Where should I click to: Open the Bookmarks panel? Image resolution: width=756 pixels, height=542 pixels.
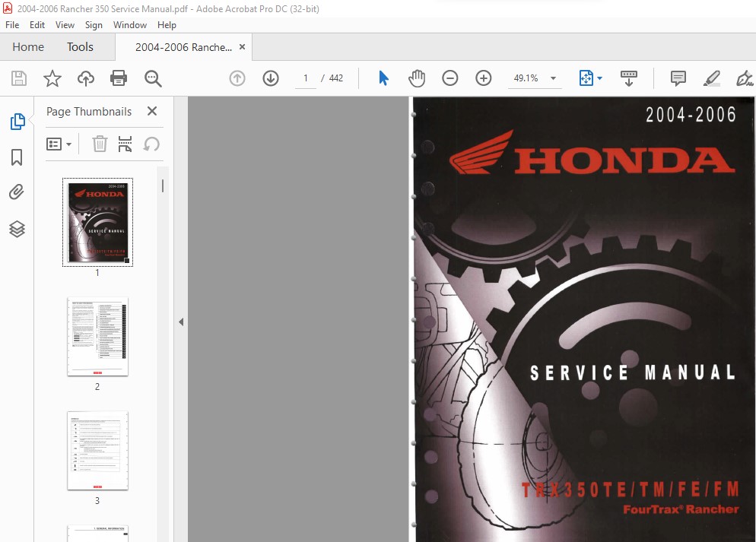(17, 157)
